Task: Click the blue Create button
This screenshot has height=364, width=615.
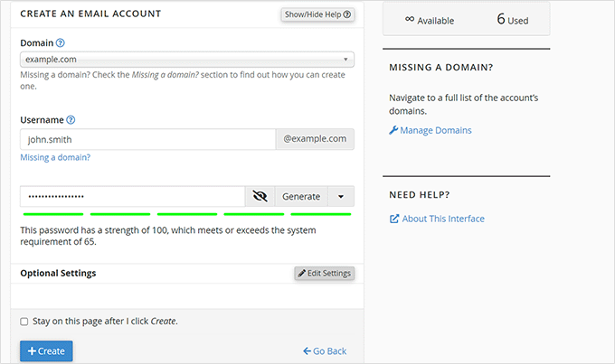Action: point(46,350)
